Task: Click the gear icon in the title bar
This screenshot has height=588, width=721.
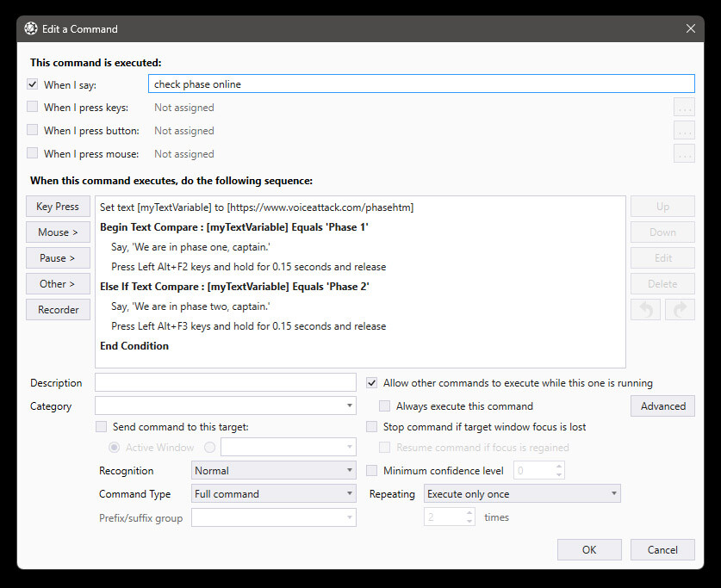Action: (31, 28)
